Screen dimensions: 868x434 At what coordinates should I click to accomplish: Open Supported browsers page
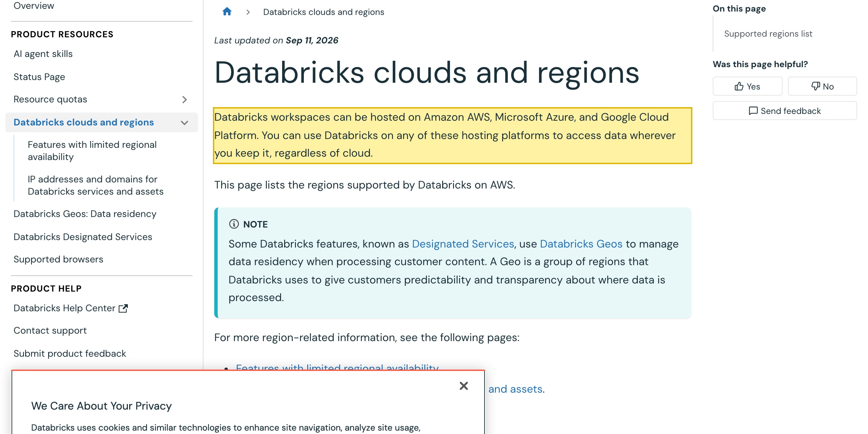58,259
